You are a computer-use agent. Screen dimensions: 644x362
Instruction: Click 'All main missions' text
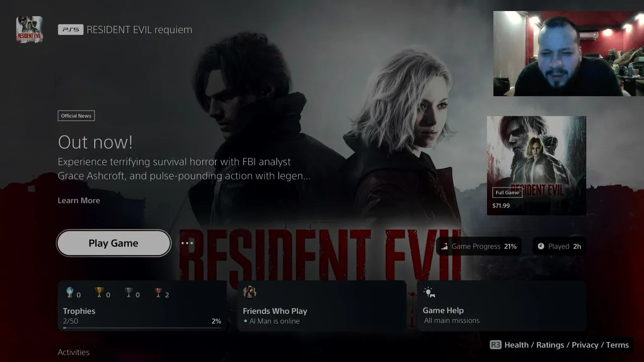(x=452, y=320)
